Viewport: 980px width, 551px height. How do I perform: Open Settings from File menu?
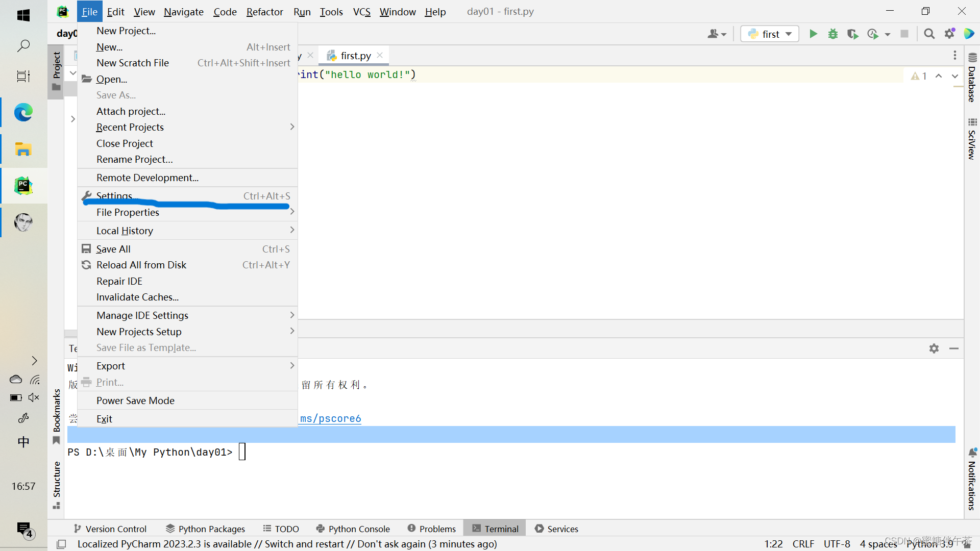(x=115, y=196)
